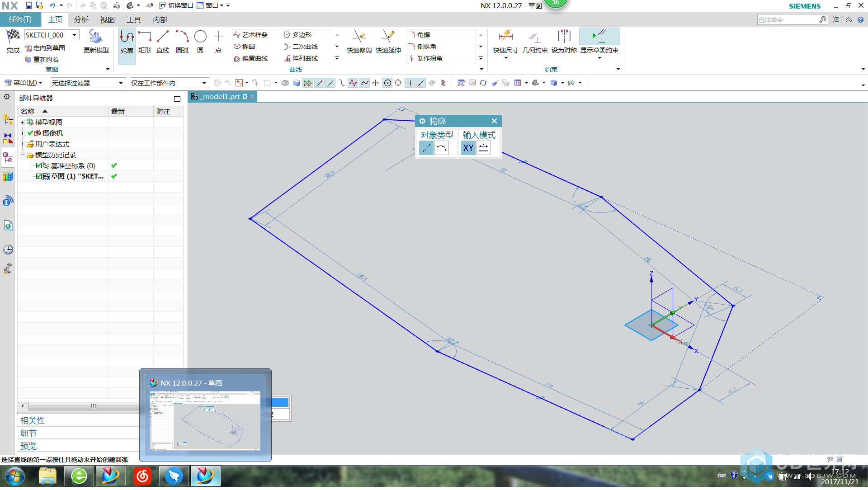This screenshot has height=490, width=868.
Task: Choose the Chamfer (倒斜角) tool
Action: [422, 47]
